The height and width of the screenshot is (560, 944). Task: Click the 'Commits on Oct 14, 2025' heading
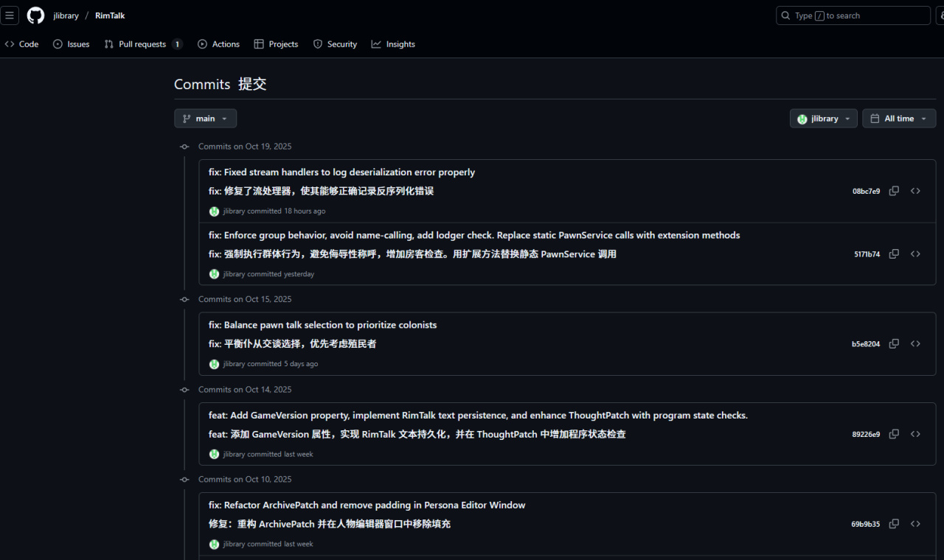tap(245, 390)
